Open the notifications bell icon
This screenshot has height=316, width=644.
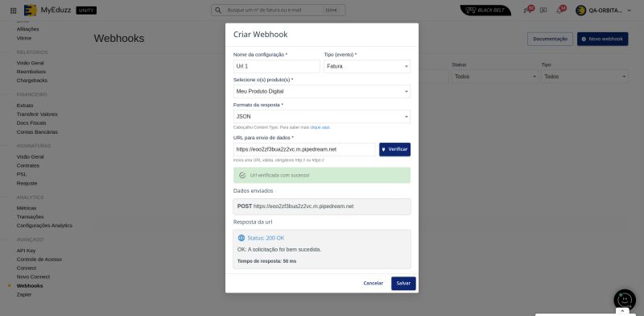tap(559, 10)
